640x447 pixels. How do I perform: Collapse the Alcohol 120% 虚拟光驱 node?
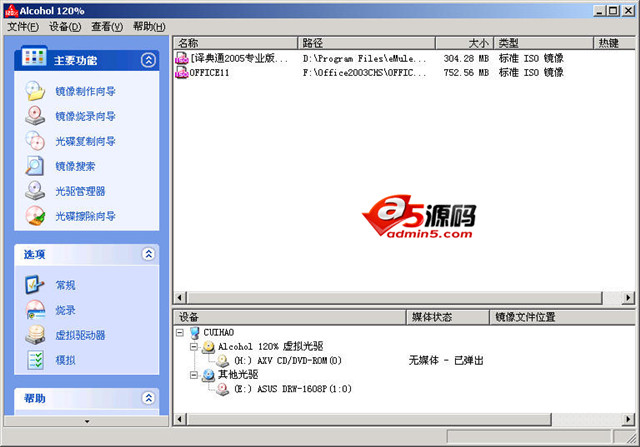[194, 347]
